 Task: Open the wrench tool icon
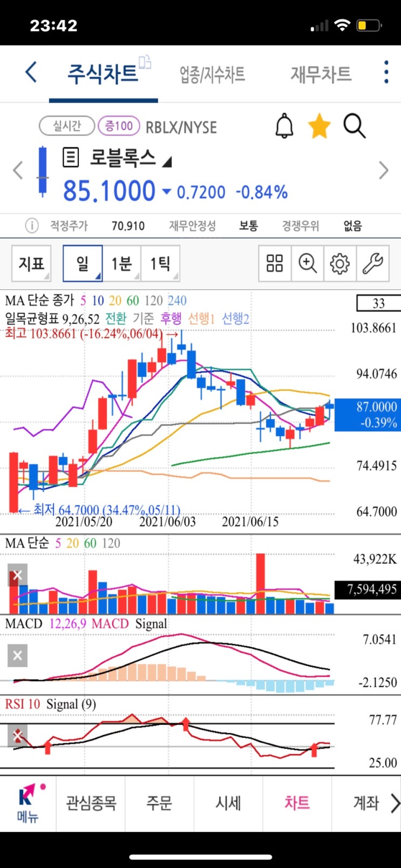[372, 263]
